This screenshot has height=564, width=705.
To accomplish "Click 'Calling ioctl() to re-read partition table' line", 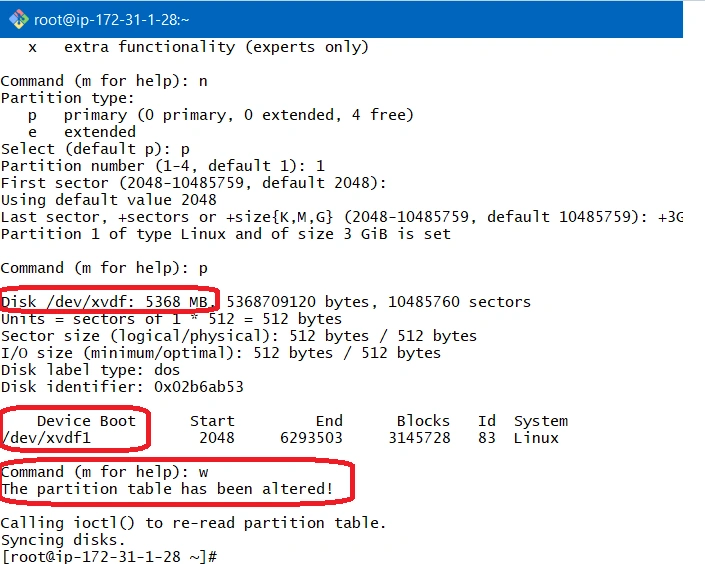I will tap(193, 523).
